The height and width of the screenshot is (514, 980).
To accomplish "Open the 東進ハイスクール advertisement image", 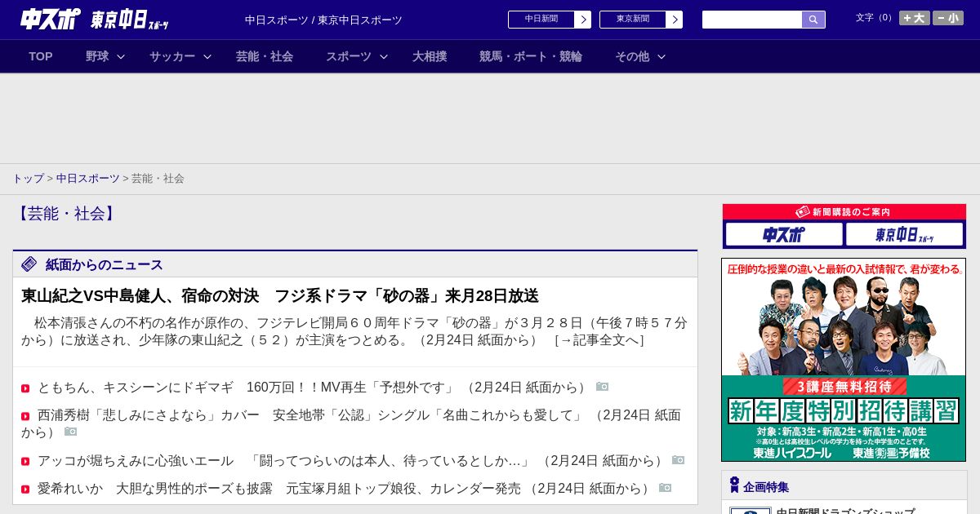I will pyautogui.click(x=844, y=360).
